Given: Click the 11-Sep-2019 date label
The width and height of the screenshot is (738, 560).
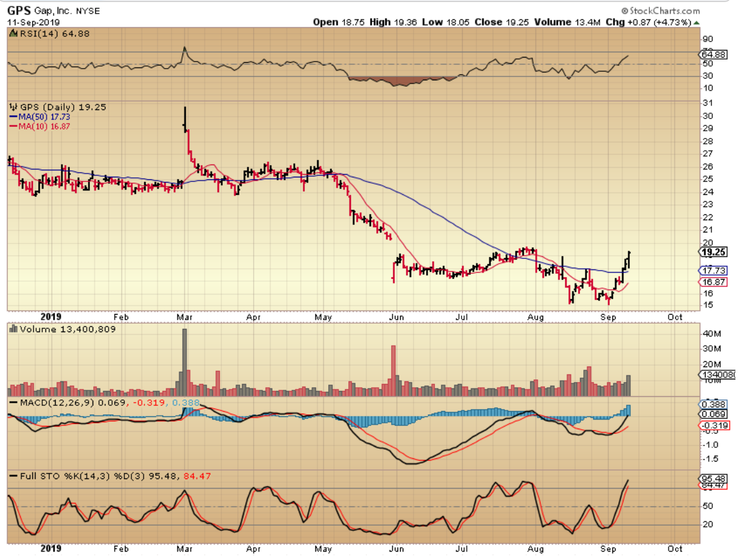Looking at the screenshot, I should 34,22.
